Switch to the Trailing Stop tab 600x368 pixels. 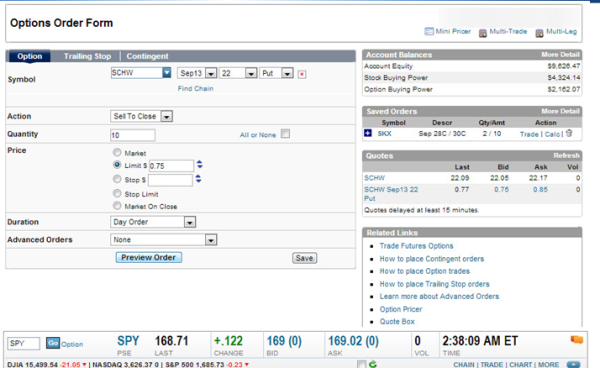(87, 56)
